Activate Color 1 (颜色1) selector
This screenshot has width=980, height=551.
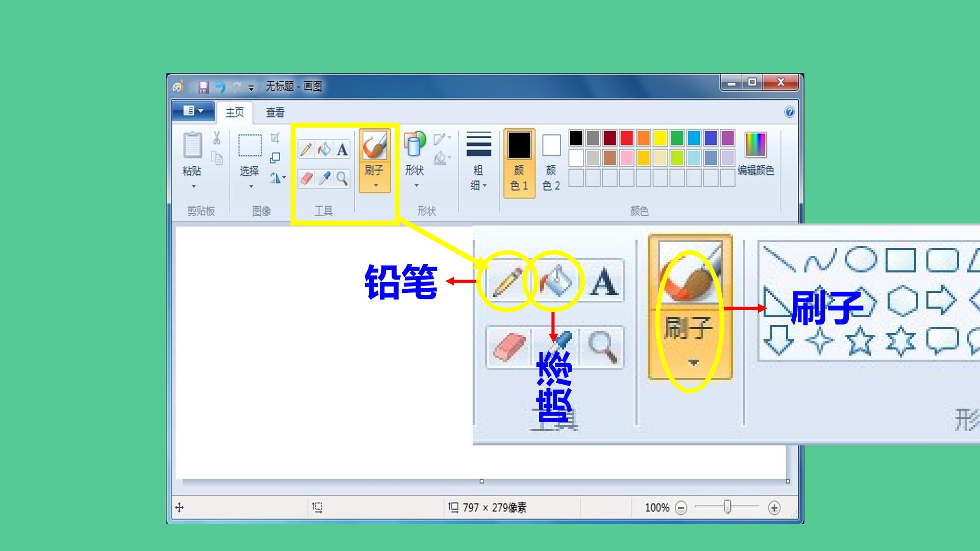pos(519,162)
